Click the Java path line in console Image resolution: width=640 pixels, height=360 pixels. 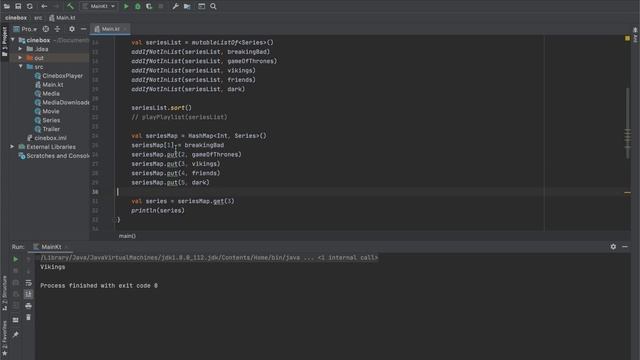(209, 258)
